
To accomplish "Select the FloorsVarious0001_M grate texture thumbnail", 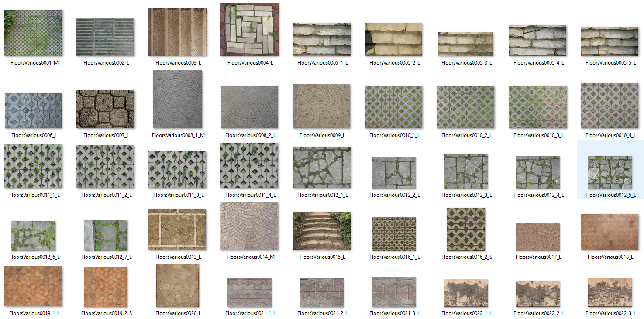I will (34, 33).
